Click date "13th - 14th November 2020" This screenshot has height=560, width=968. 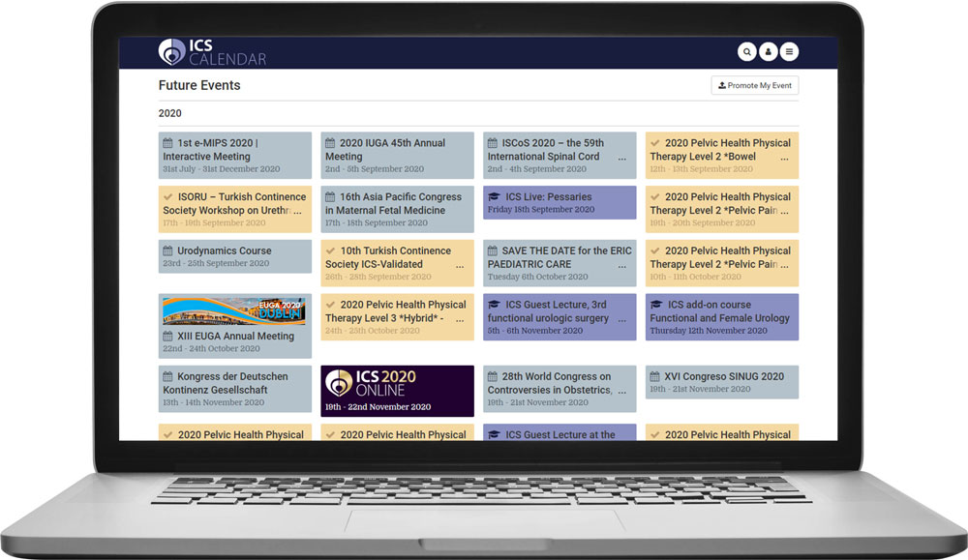click(214, 402)
